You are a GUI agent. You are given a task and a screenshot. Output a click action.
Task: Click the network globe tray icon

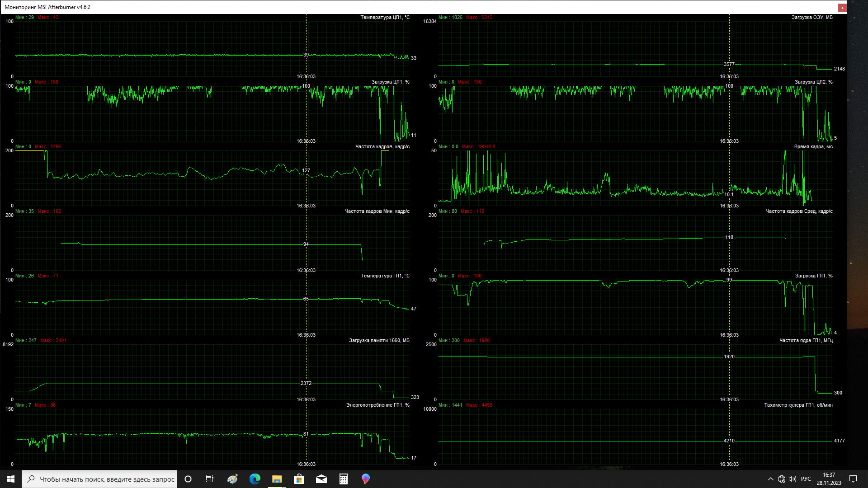click(782, 479)
